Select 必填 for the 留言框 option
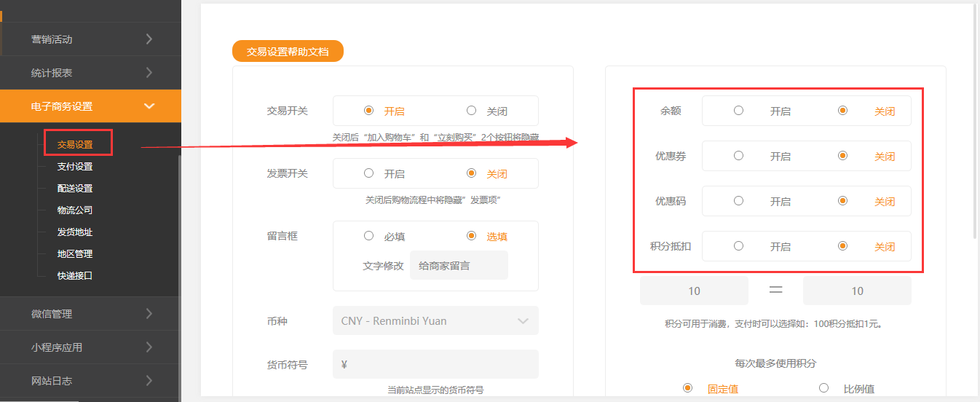 pyautogui.click(x=369, y=236)
